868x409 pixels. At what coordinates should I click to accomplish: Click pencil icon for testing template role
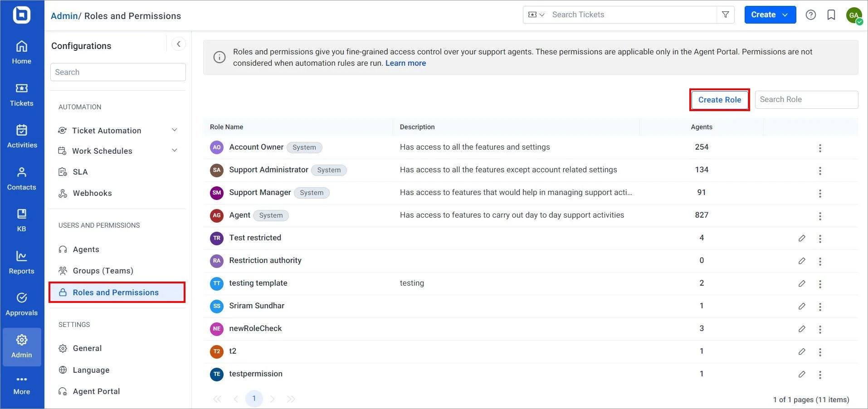pyautogui.click(x=802, y=284)
